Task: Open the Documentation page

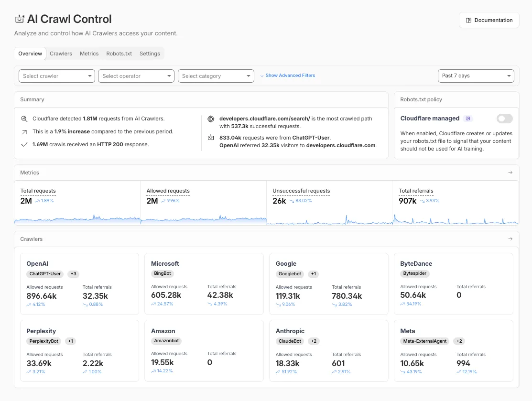Action: 489,20
